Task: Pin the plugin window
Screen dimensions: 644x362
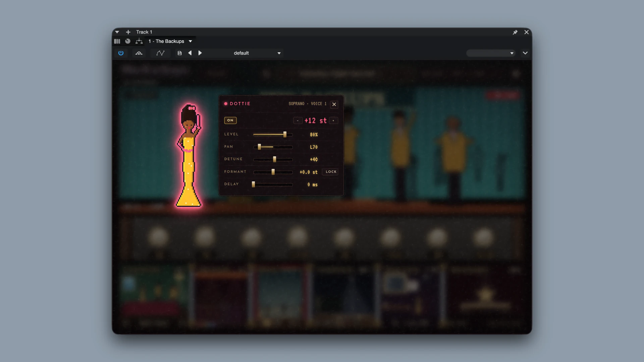Action: pyautogui.click(x=515, y=32)
